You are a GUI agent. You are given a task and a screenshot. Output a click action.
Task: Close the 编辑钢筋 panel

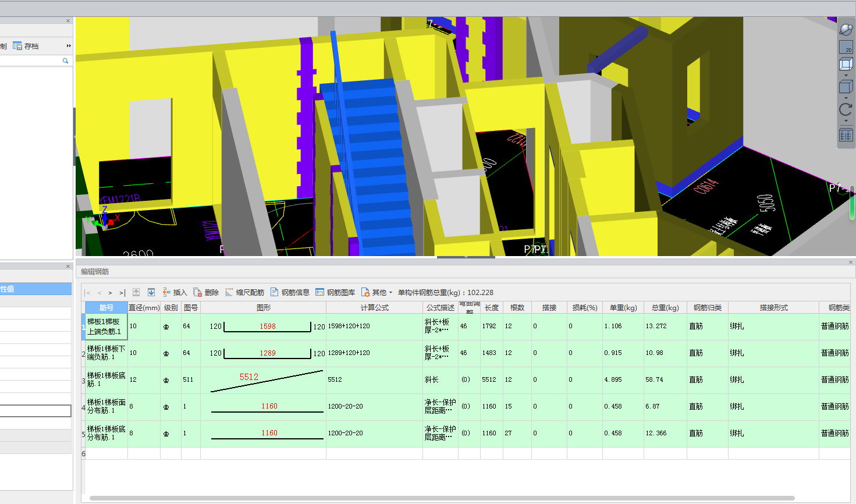pyautogui.click(x=851, y=262)
